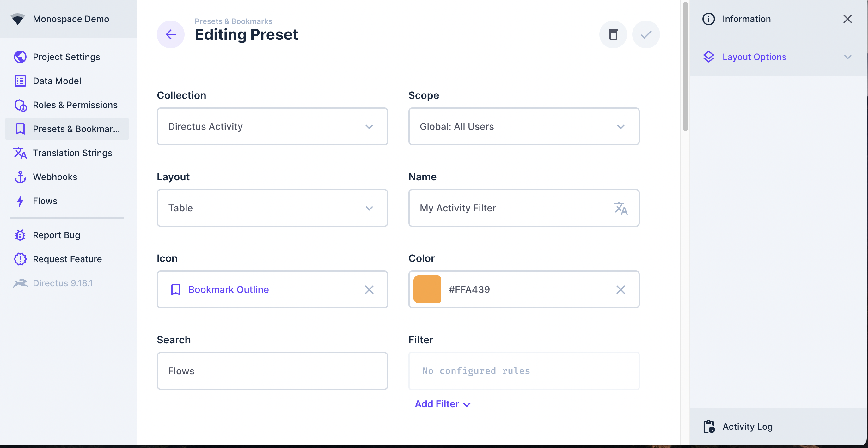Select Presets & Bookmarks menu item
Screen dimensions: 868x448
67,129
